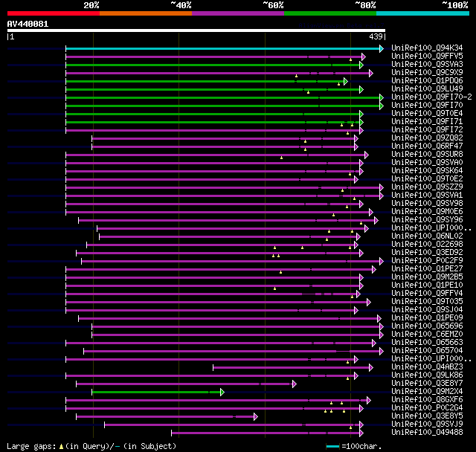Select the UniRef100_Q9SUR8 label
Image resolution: width=476 pixels, height=452 pixels.
427,154
